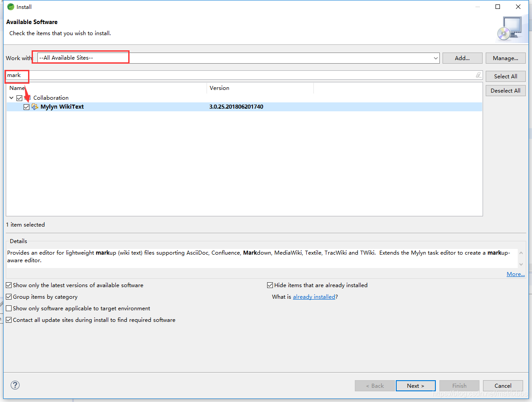The image size is (532, 402).
Task: Collapse the Collaboration category tree node
Action: [x=11, y=97]
